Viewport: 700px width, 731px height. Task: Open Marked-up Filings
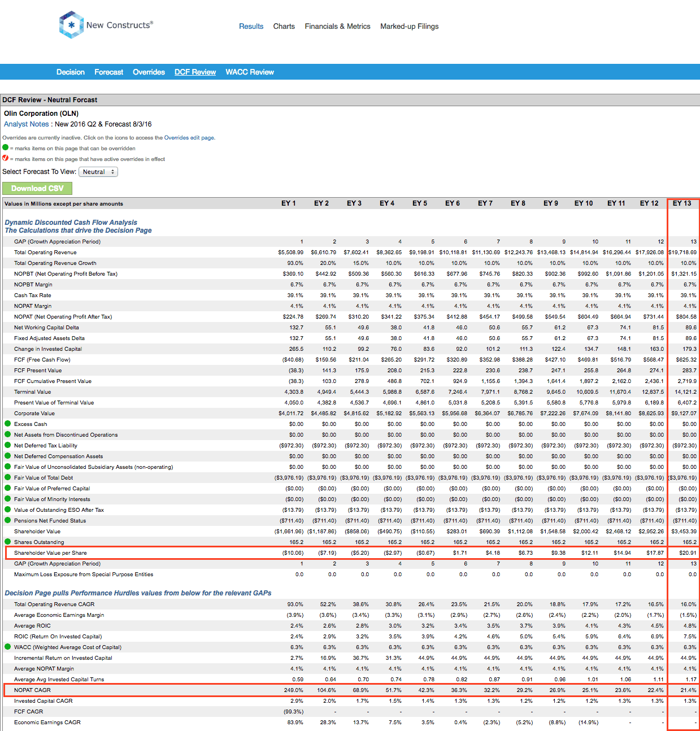coord(409,26)
